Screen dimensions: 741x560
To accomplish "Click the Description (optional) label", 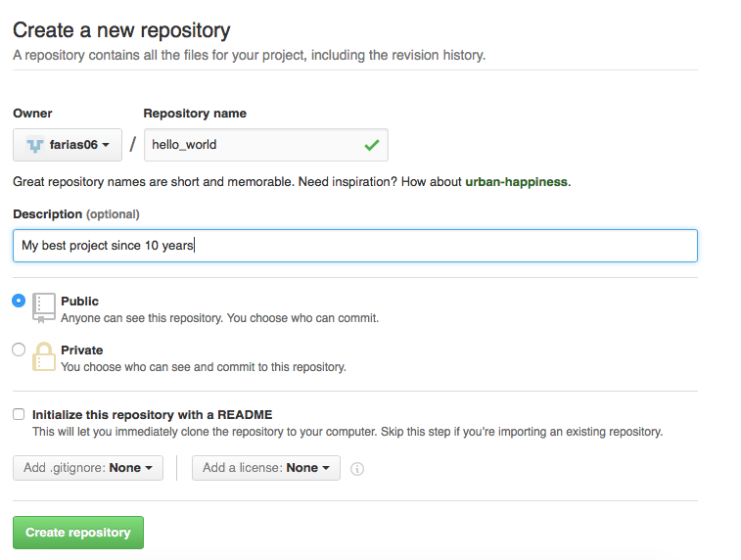I will [x=75, y=214].
